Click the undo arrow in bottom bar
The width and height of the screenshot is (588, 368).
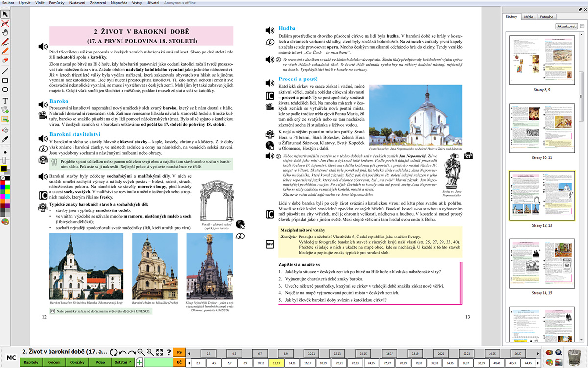tap(123, 352)
